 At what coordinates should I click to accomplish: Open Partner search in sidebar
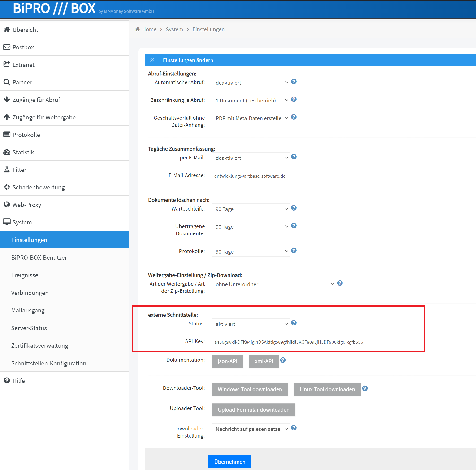64,82
